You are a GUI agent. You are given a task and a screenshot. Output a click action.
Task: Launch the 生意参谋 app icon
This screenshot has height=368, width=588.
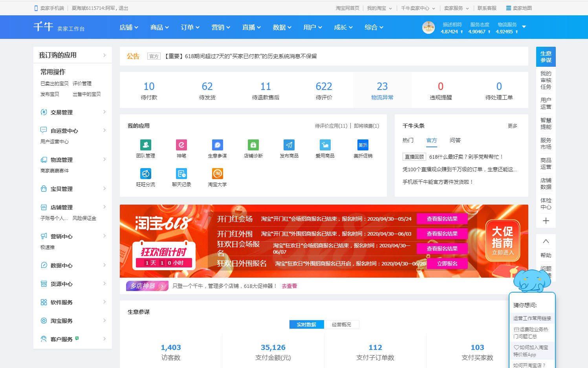[x=218, y=145]
